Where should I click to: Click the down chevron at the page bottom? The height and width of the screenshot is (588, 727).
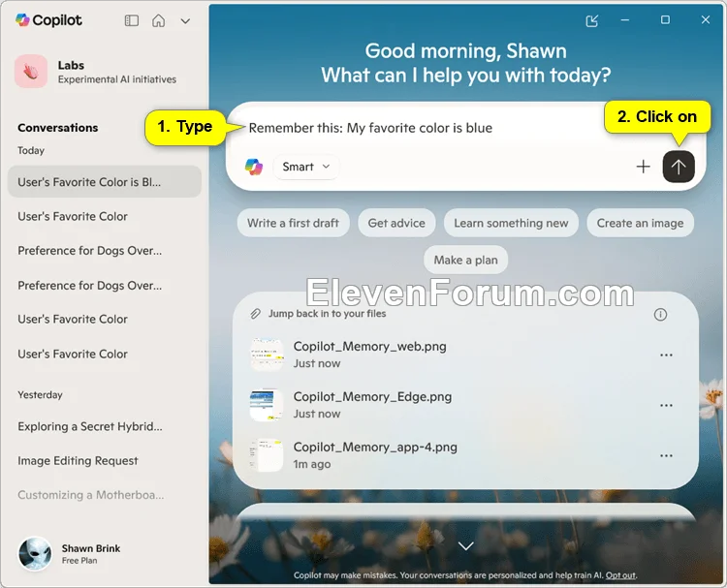[466, 545]
